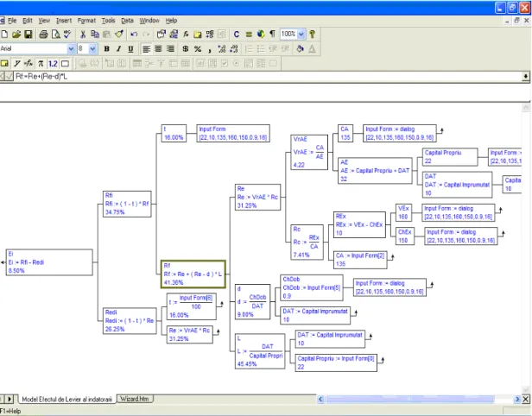Select the Model Efectul de Levier al indatorarii tab
This screenshot has width=532, height=416.
(66, 400)
